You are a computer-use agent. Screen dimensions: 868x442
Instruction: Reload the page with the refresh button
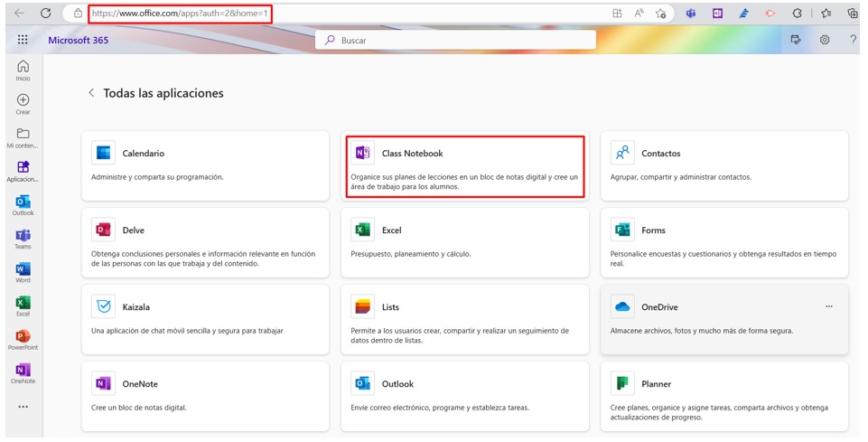coord(46,14)
